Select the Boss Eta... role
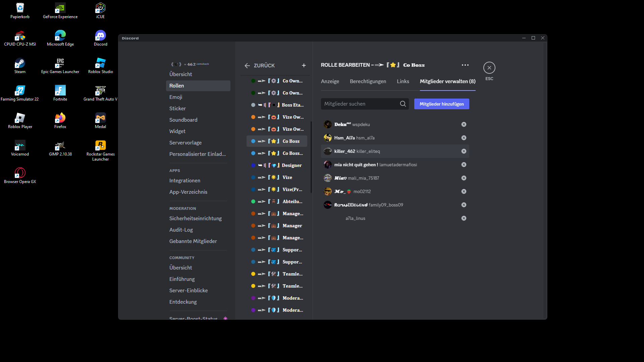This screenshot has width=644, height=362. pos(277,105)
